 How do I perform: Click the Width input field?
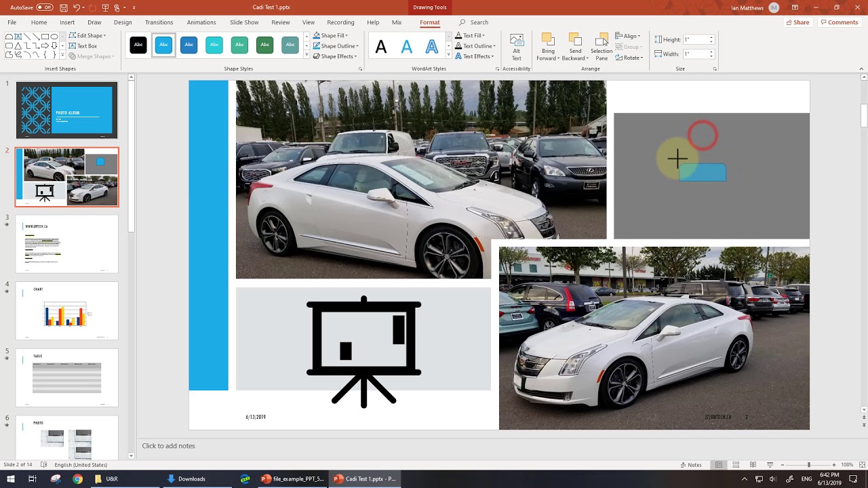(x=698, y=54)
